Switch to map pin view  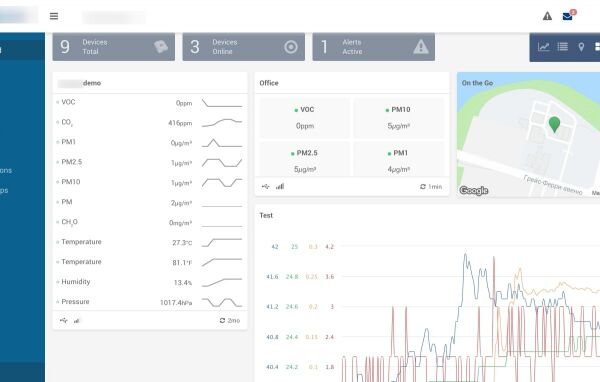(x=581, y=47)
